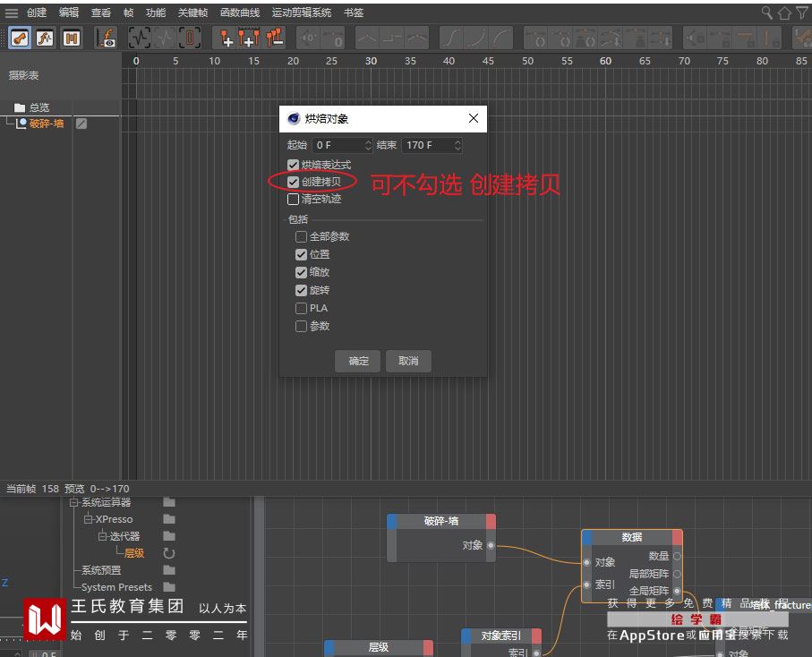This screenshot has height=657, width=812.
Task: Open the 编辑 menu
Action: [69, 13]
